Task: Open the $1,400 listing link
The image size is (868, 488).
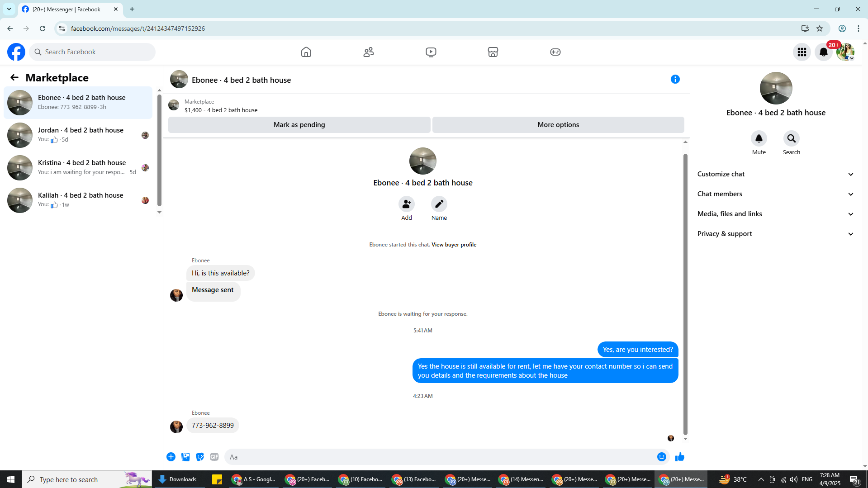Action: 221,110
